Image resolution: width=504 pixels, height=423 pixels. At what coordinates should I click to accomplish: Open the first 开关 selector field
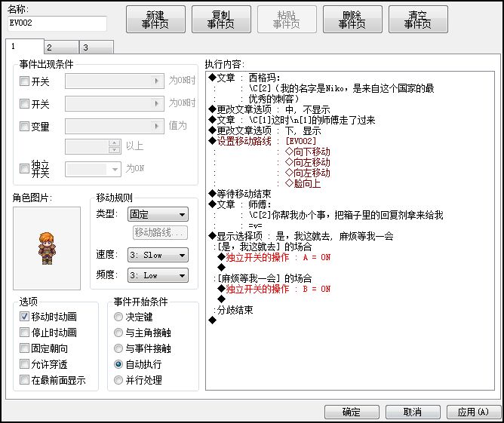click(x=115, y=81)
